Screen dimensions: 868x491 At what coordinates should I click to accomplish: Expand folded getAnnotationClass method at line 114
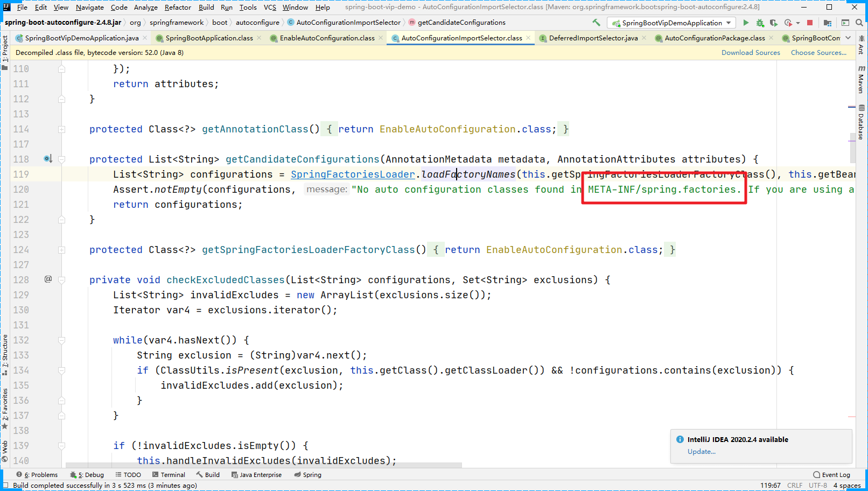point(61,129)
